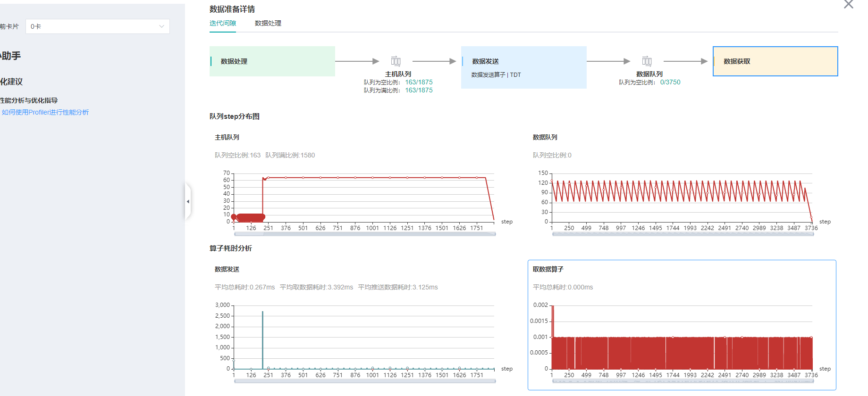Click the 队列空比例:0 text
The height and width of the screenshot is (396, 868).
(x=552, y=155)
